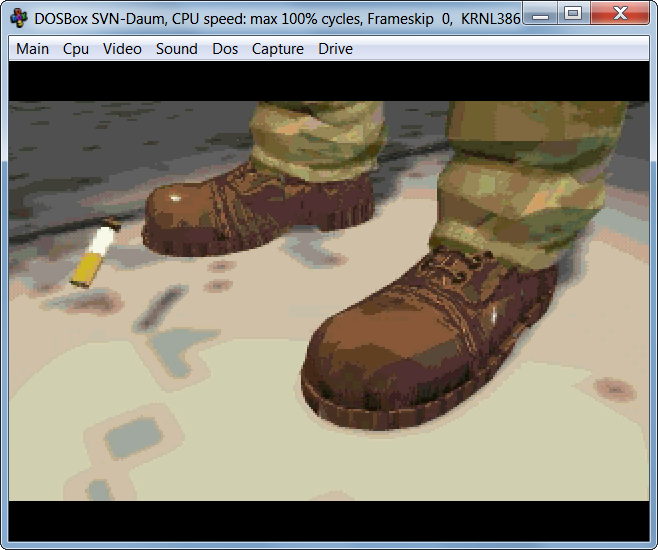
Task: Click the cigarette butt on the floor
Action: [94, 256]
